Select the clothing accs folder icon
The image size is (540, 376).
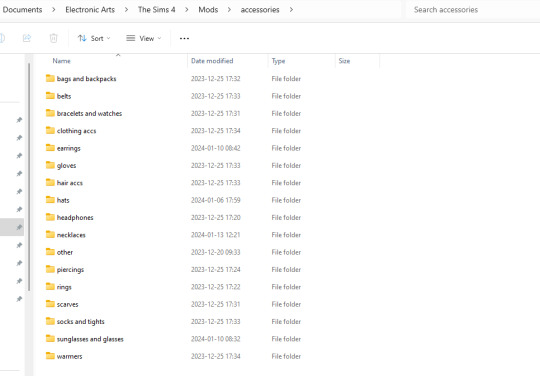point(50,130)
